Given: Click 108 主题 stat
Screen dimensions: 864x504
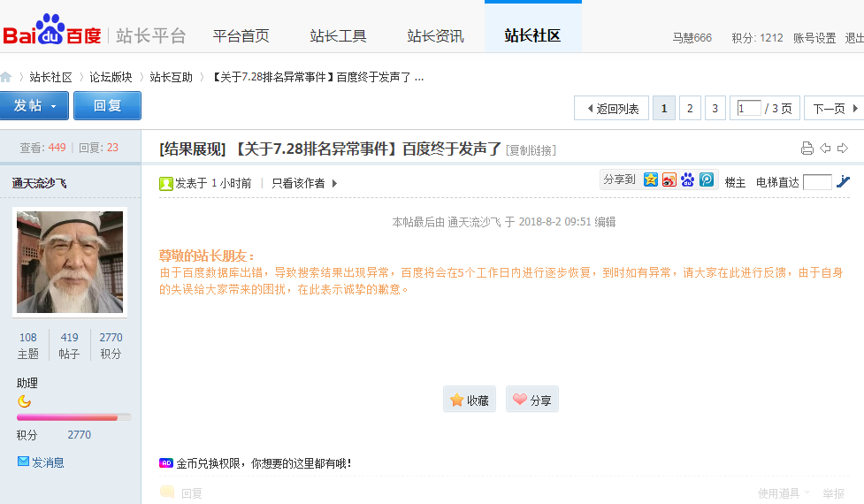Looking at the screenshot, I should tap(28, 346).
